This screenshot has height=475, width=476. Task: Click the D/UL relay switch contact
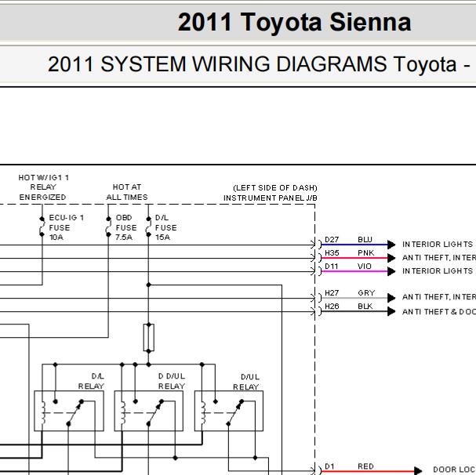pyautogui.click(x=235, y=413)
